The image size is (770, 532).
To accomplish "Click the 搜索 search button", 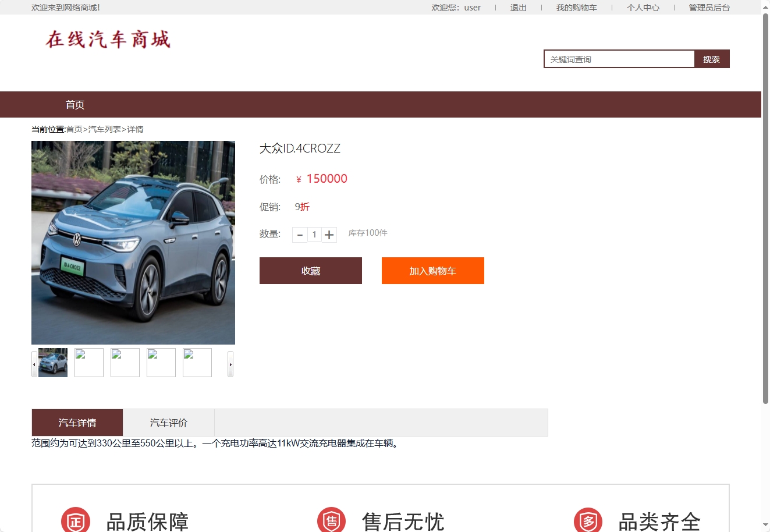I will 711,58.
